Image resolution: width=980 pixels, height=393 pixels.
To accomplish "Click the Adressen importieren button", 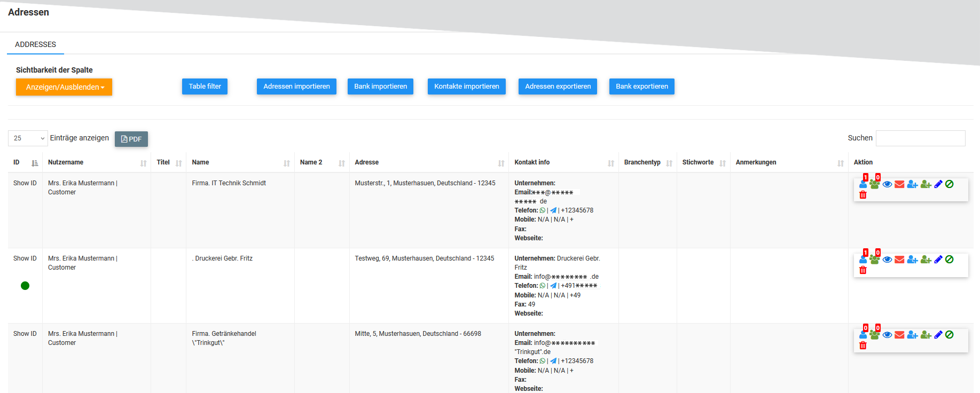I will (x=296, y=87).
